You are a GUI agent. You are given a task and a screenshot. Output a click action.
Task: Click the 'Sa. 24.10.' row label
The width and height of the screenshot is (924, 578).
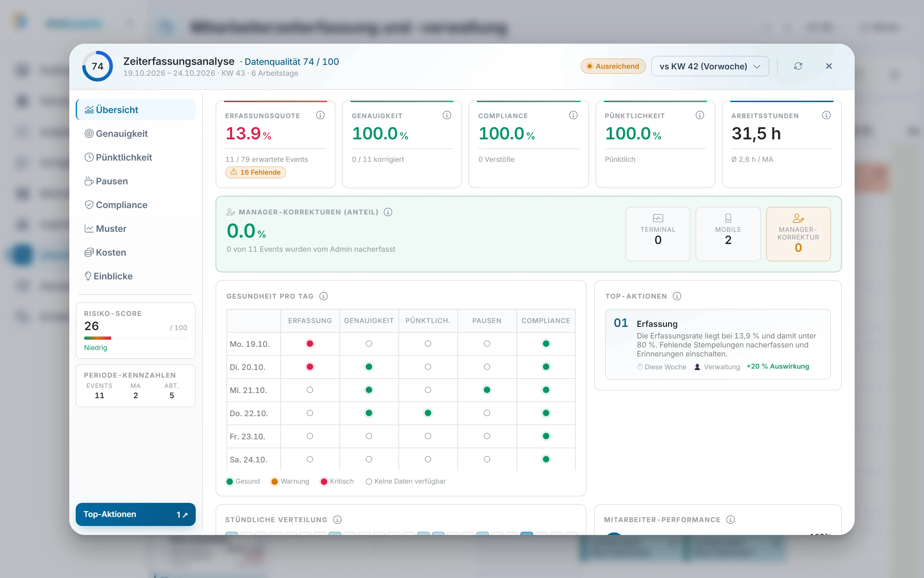pyautogui.click(x=249, y=460)
